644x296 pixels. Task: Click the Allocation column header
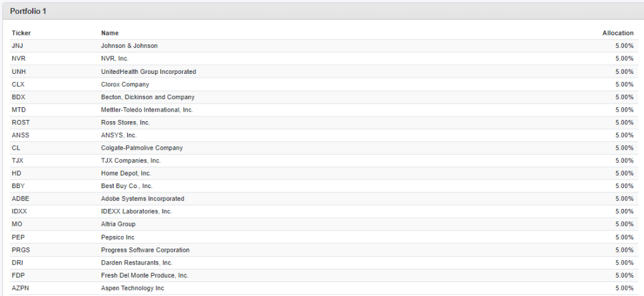618,33
